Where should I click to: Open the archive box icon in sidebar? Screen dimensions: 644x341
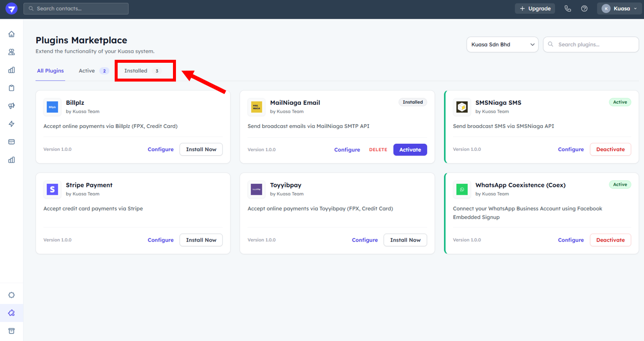[x=11, y=331]
